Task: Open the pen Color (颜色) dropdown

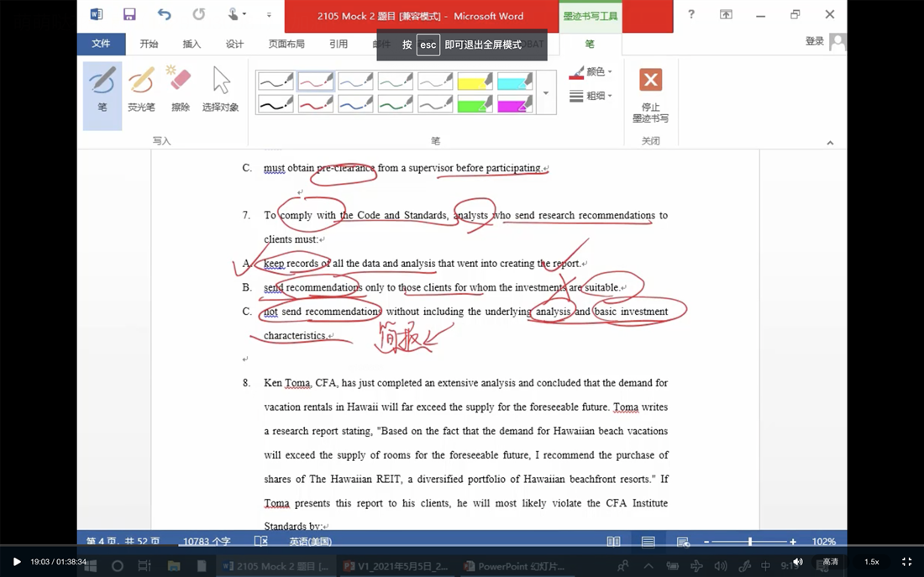Action: [x=591, y=72]
